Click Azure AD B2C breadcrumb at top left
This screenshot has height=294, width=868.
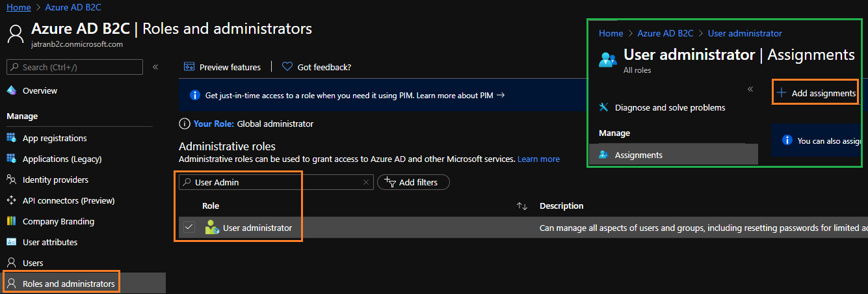point(72,7)
